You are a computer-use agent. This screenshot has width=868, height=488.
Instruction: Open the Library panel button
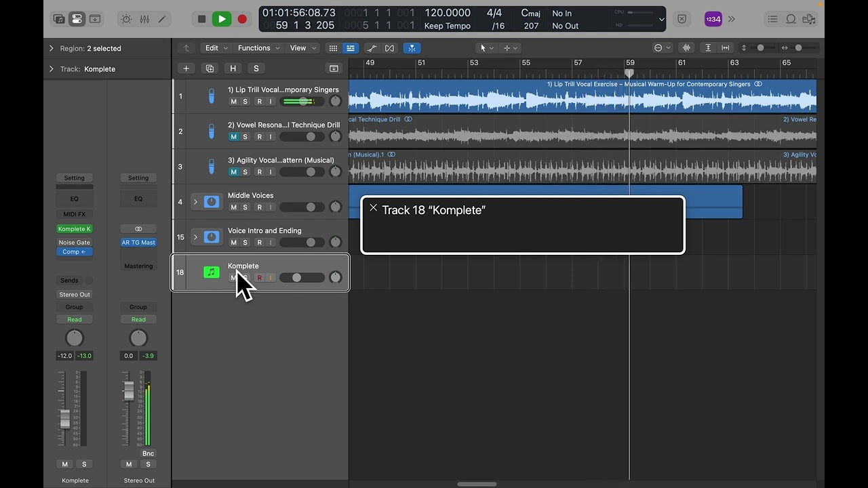(x=60, y=19)
